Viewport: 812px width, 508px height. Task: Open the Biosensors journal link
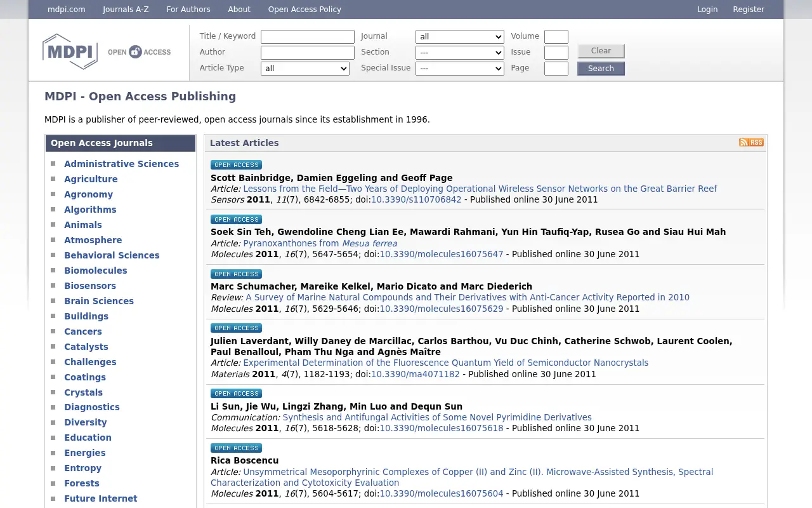tap(90, 286)
